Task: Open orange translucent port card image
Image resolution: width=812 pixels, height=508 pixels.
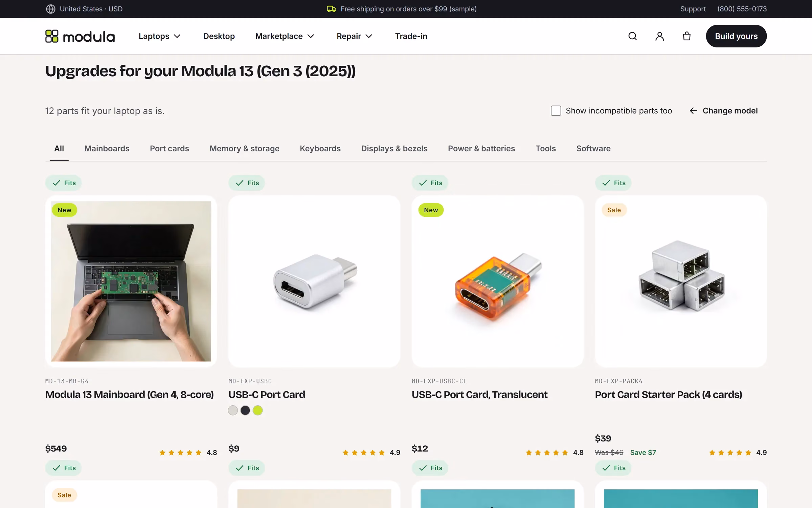Action: point(497,281)
